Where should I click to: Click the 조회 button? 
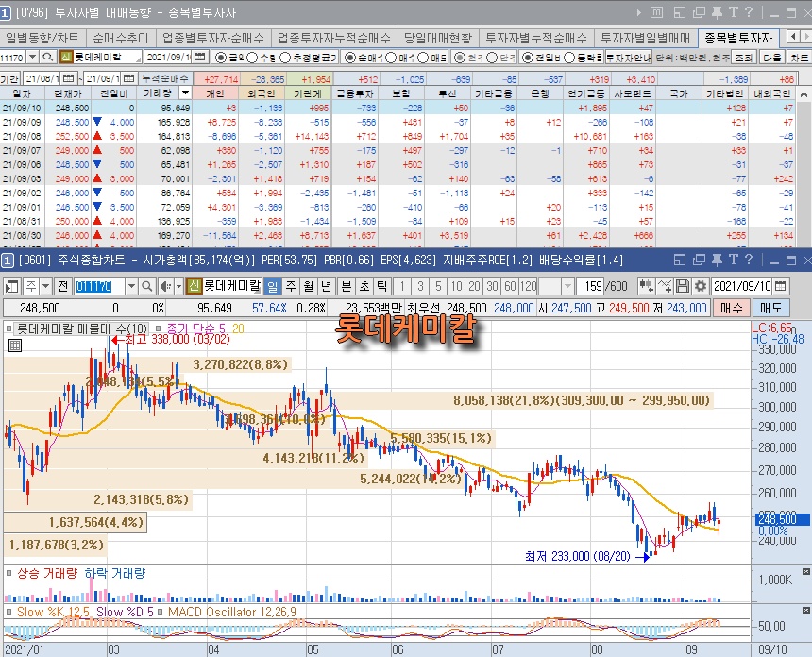pyautogui.click(x=744, y=58)
